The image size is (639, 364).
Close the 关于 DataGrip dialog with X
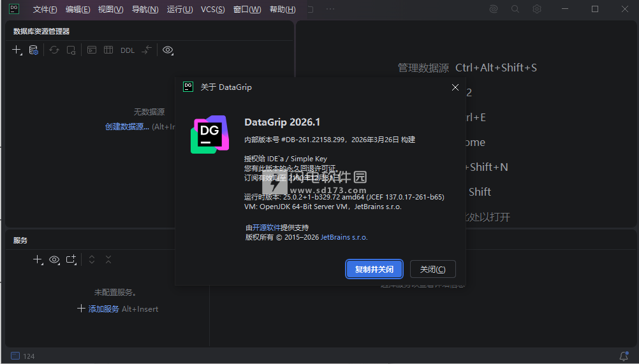(455, 87)
